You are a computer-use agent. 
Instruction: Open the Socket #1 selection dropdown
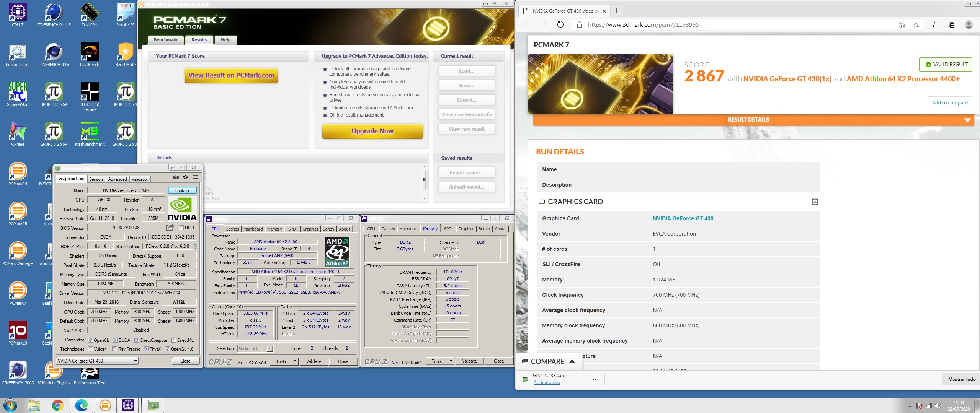click(255, 348)
